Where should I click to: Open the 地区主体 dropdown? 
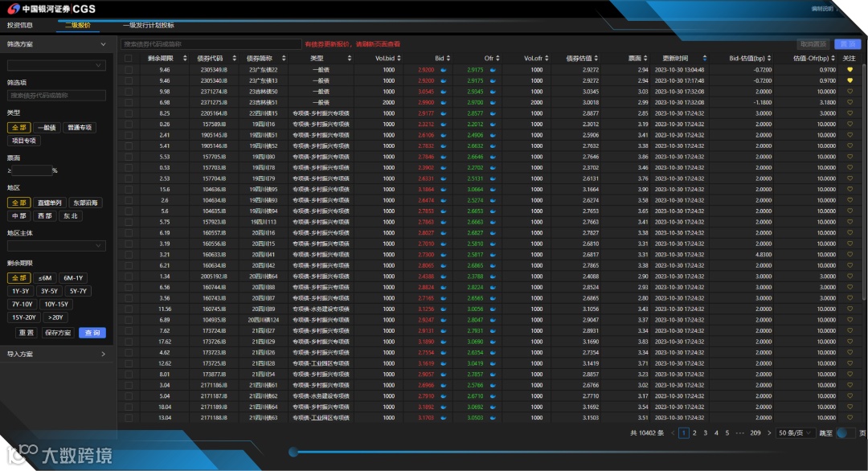tap(56, 246)
